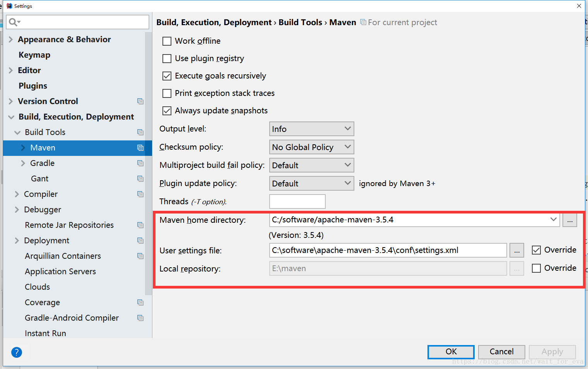The image size is (588, 369).
Task: Click the User settings file path field
Action: pyautogui.click(x=388, y=250)
